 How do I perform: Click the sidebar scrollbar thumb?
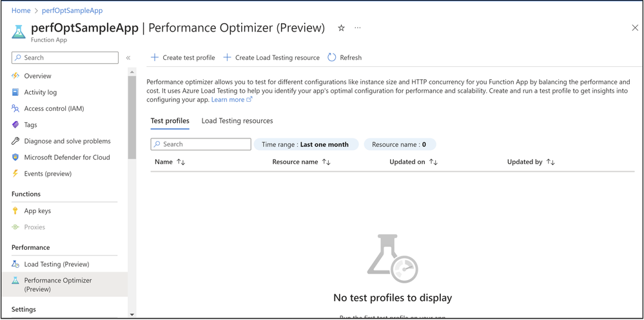coord(132,117)
